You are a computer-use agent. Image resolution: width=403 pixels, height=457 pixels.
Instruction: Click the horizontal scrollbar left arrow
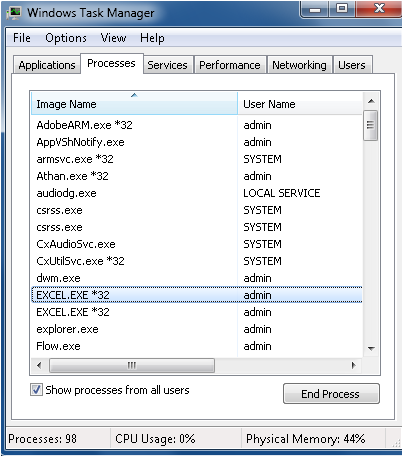coord(39,365)
